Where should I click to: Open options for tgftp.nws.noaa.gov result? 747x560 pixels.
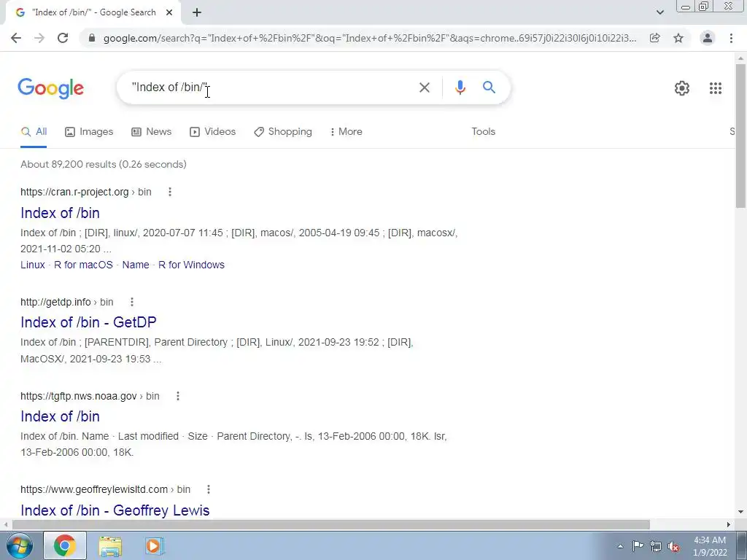178,396
